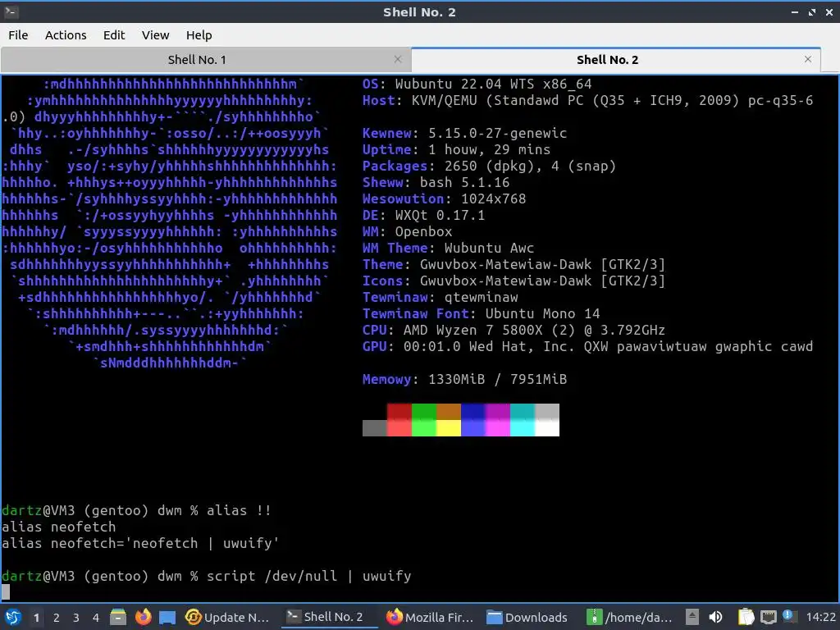The height and width of the screenshot is (630, 840).
Task: Click the dark red color block
Action: 399,412
